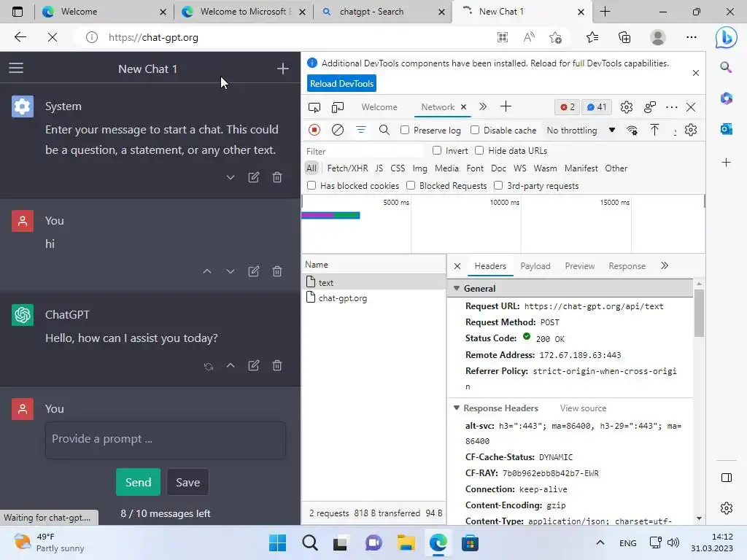Enable Disable cache checkbox
This screenshot has width=747, height=560.
click(474, 130)
